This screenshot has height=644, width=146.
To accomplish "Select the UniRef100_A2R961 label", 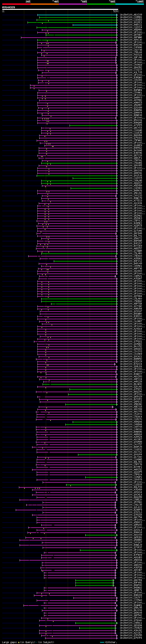I will click(x=131, y=259).
